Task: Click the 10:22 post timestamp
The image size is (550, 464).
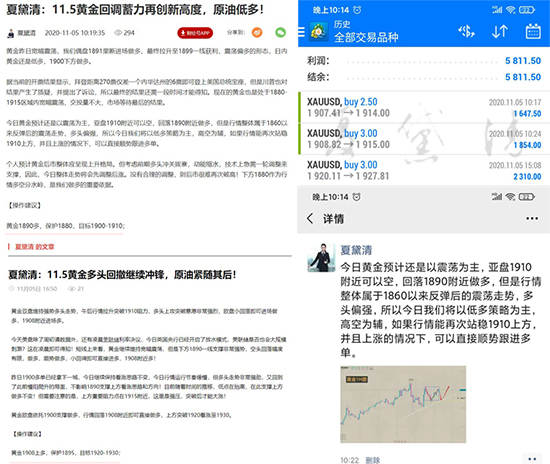Action: click(x=350, y=460)
